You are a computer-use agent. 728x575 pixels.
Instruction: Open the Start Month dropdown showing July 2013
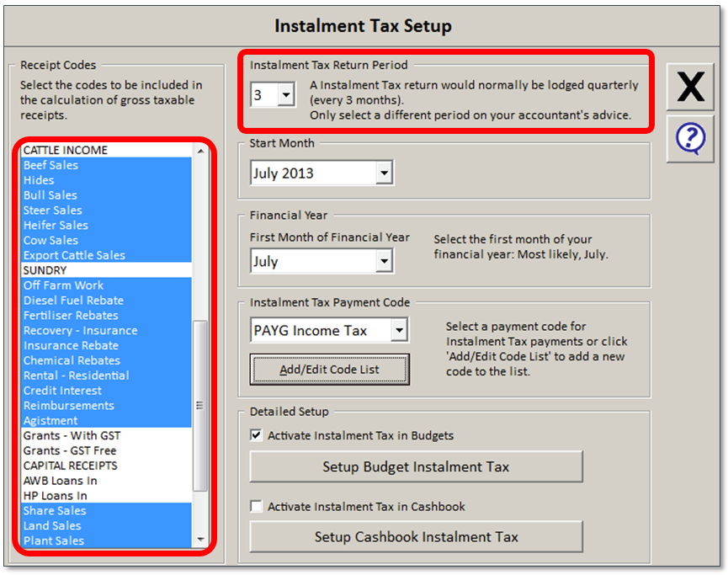(384, 173)
